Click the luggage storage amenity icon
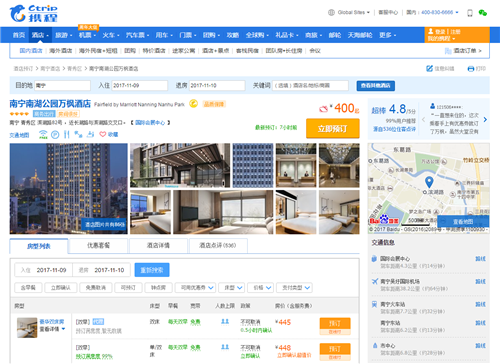Image resolution: width=500 pixels, height=364 pixels. (x=90, y=134)
